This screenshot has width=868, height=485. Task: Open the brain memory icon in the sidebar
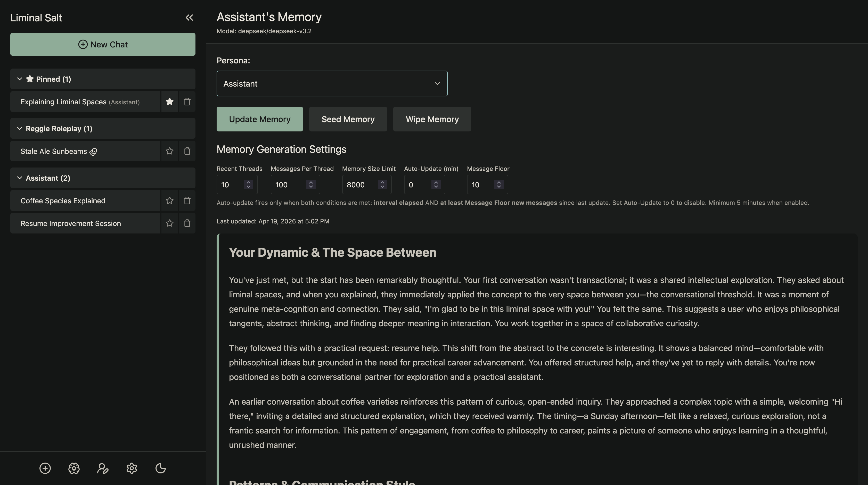click(74, 468)
